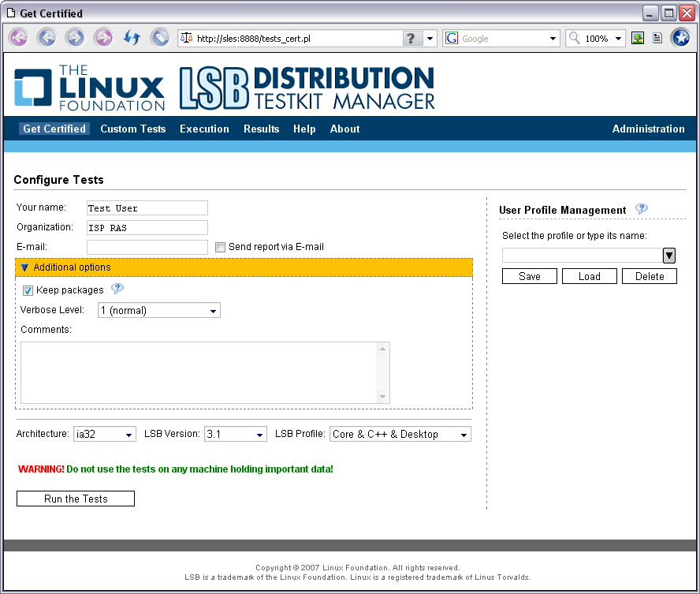Image resolution: width=700 pixels, height=594 pixels.
Task: Click the Linux Foundation logo
Action: 89,88
